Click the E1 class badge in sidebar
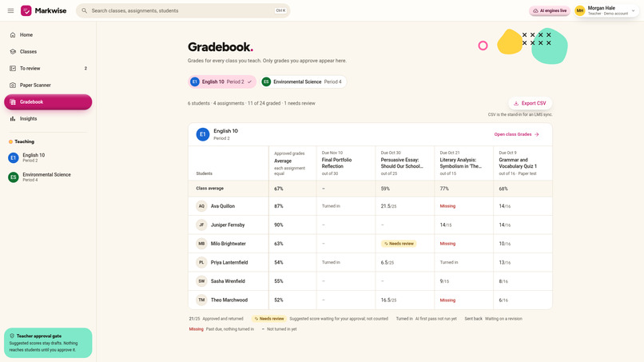This screenshot has width=644, height=362. point(13,157)
